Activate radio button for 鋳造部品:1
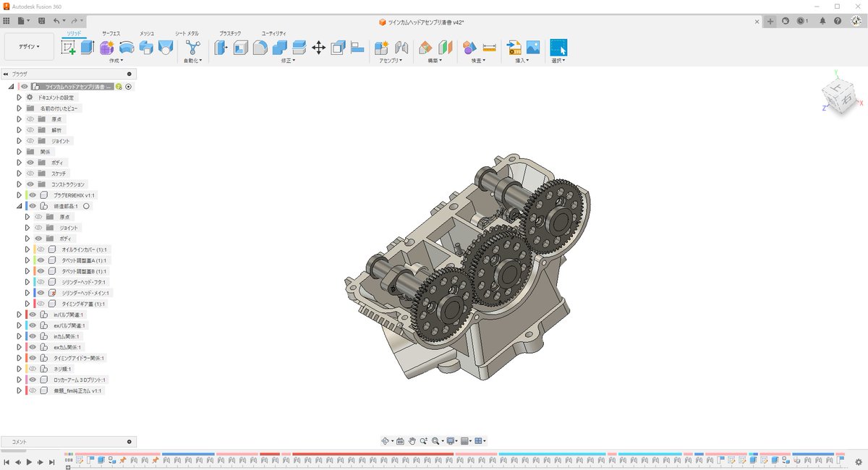This screenshot has width=868, height=470. click(x=86, y=206)
